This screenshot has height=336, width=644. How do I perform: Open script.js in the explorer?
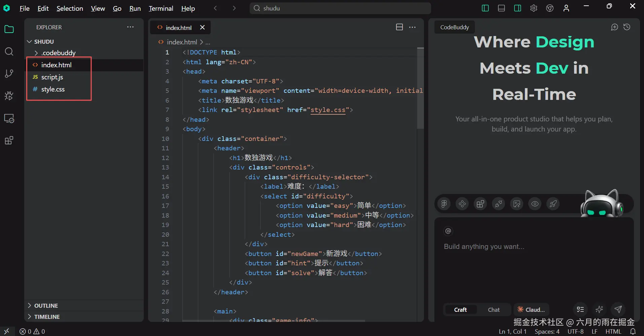pyautogui.click(x=52, y=77)
